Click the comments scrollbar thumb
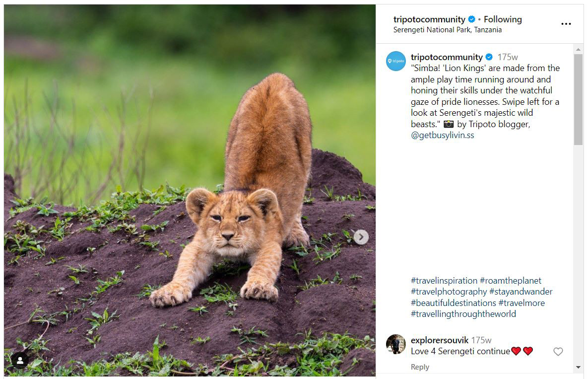Screen dimensions: 588x379 click(x=578, y=99)
